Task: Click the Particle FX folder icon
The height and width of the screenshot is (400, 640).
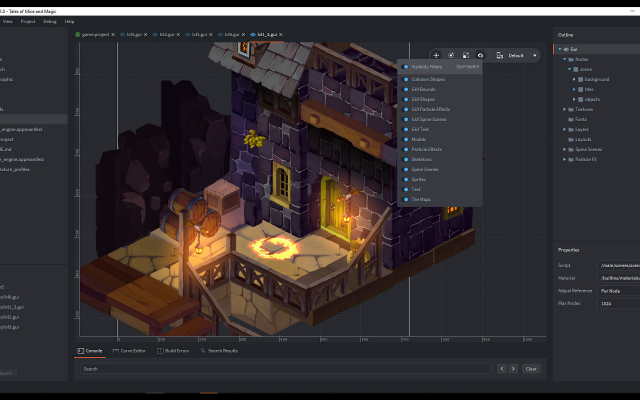Action: 571,159
